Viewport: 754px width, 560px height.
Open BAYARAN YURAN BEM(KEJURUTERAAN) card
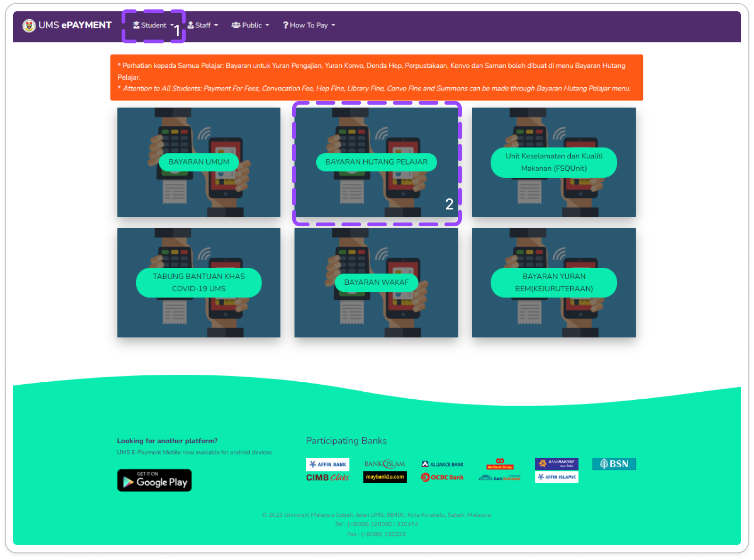[554, 282]
